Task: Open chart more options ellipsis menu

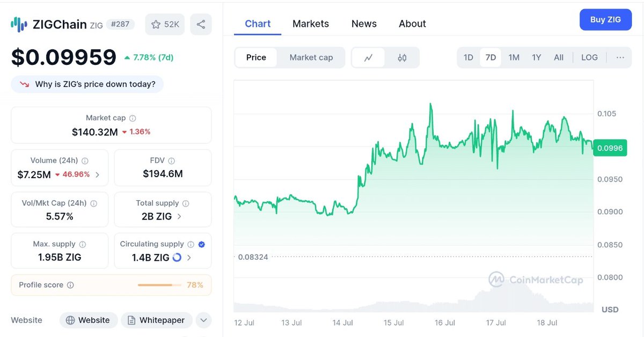Action: point(620,57)
